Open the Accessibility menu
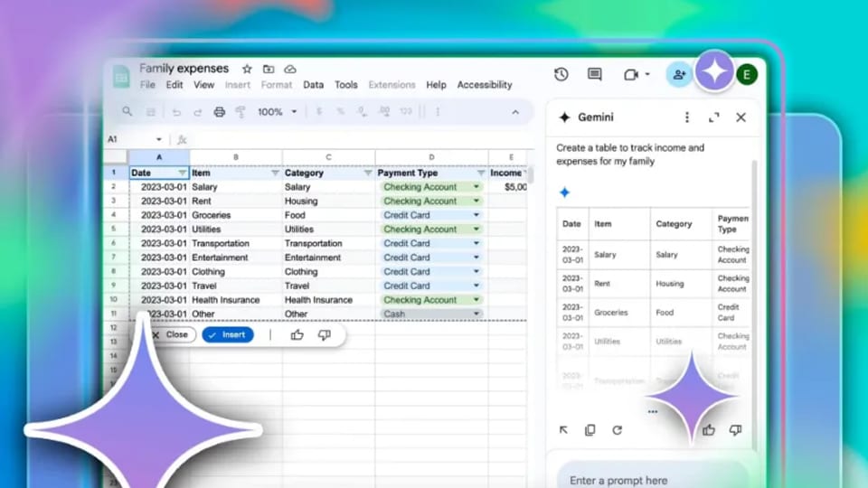 click(485, 85)
